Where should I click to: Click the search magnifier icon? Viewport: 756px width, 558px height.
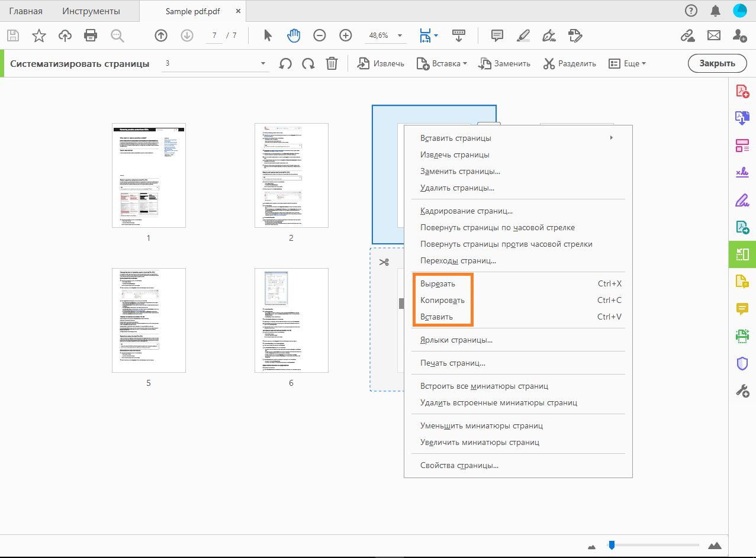click(x=117, y=36)
